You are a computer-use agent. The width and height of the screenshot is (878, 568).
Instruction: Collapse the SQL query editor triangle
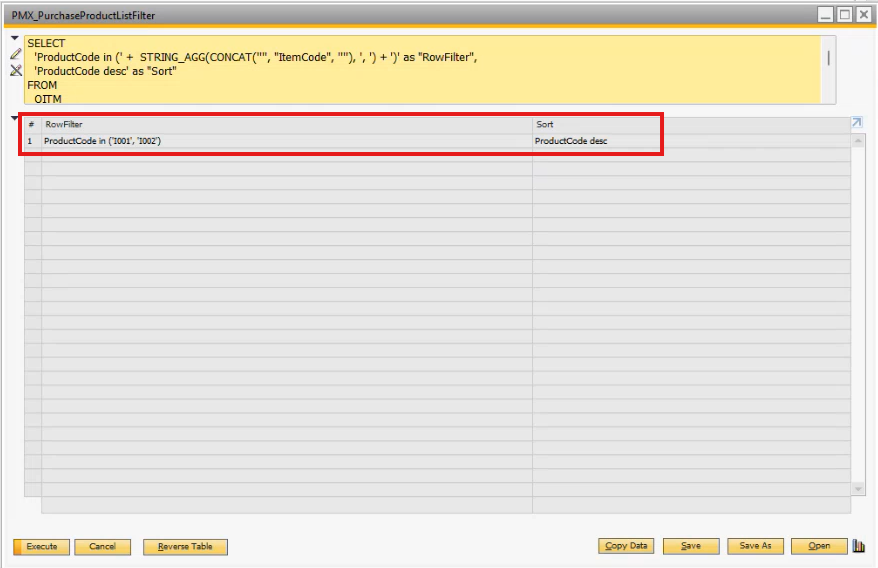click(x=15, y=39)
